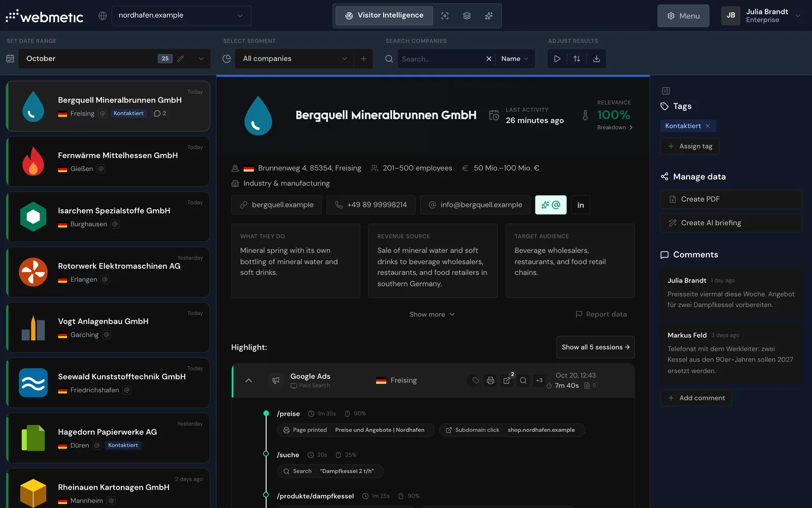Click the printer icon in session header
This screenshot has height=508, width=812.
click(490, 380)
